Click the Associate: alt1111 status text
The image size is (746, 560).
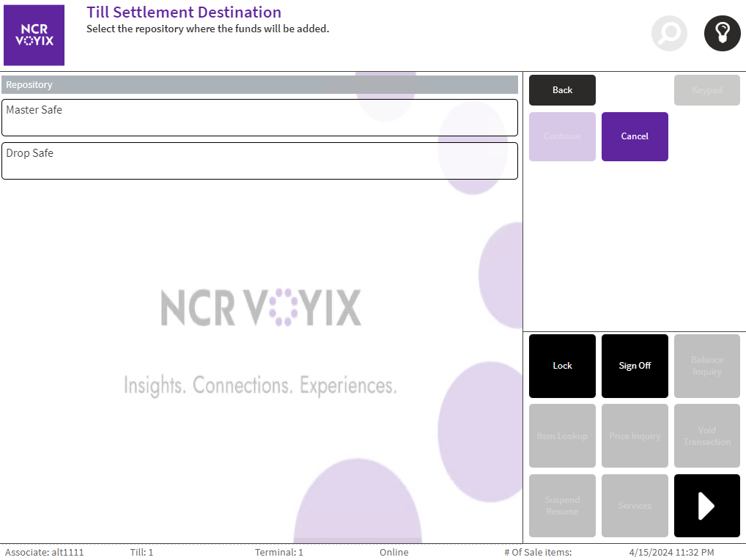(x=44, y=553)
